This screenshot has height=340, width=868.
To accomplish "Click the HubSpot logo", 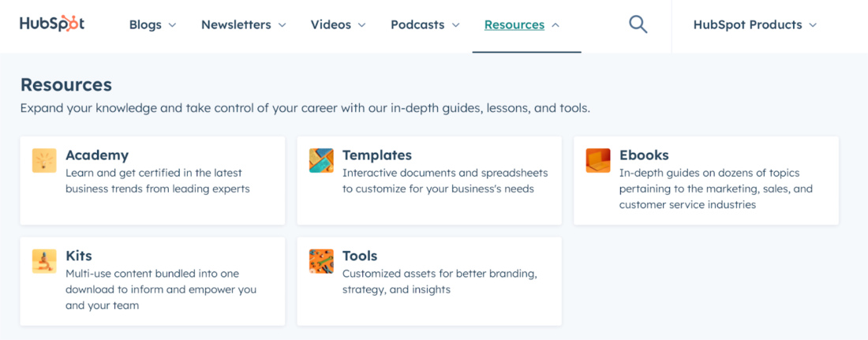I will [52, 24].
